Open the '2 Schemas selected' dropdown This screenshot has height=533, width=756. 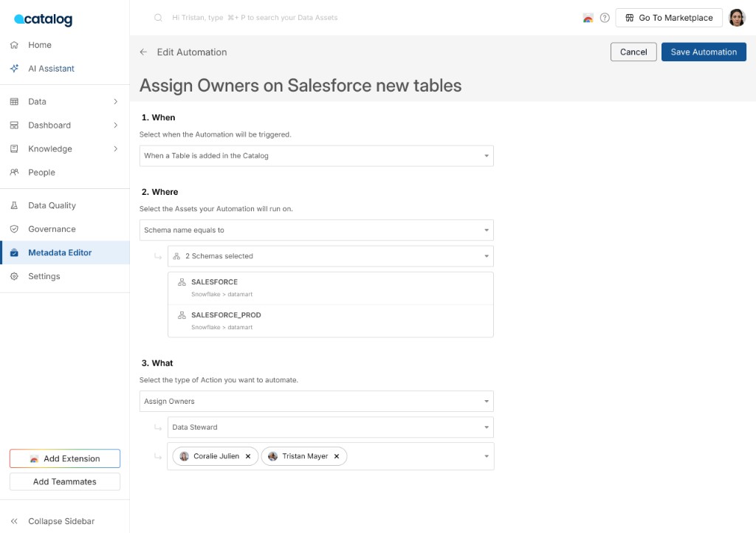click(x=330, y=256)
